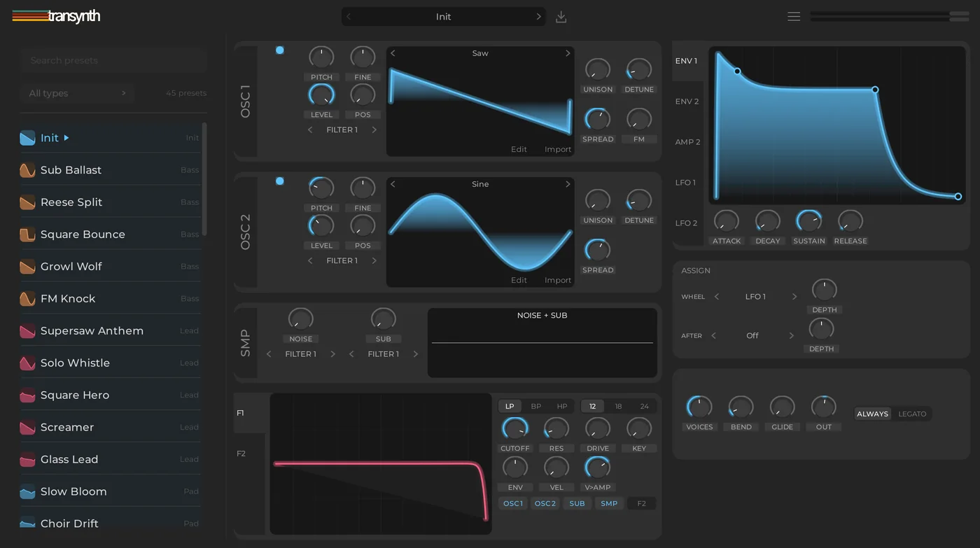Click the Square Hero preset icon
Viewport: 980px width, 548px height.
27,395
